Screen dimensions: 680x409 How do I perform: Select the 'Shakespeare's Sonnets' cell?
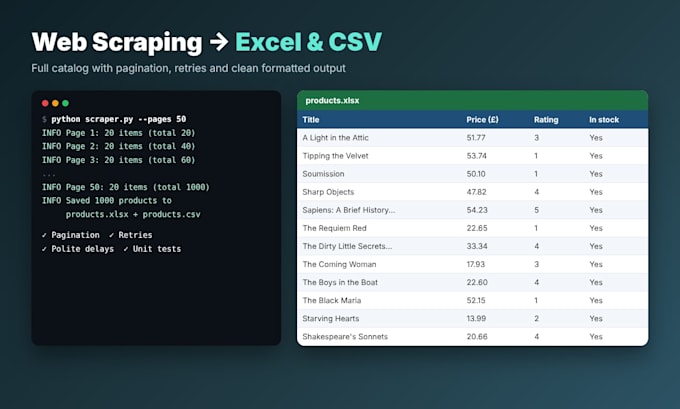pyautogui.click(x=345, y=337)
